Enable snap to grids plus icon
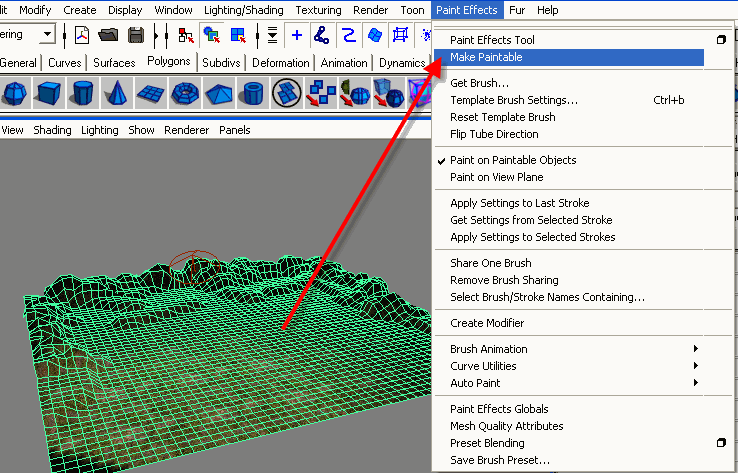Viewport: 738px width, 473px height. coord(296,35)
